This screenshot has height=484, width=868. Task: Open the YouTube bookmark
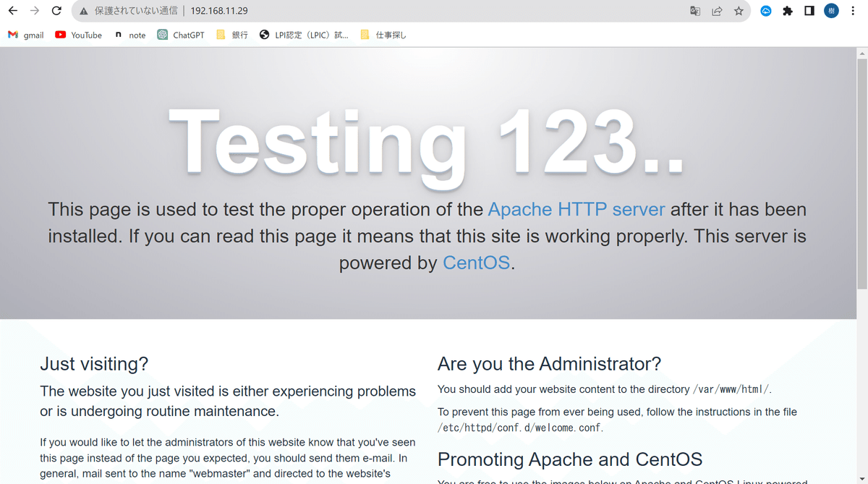pos(79,35)
